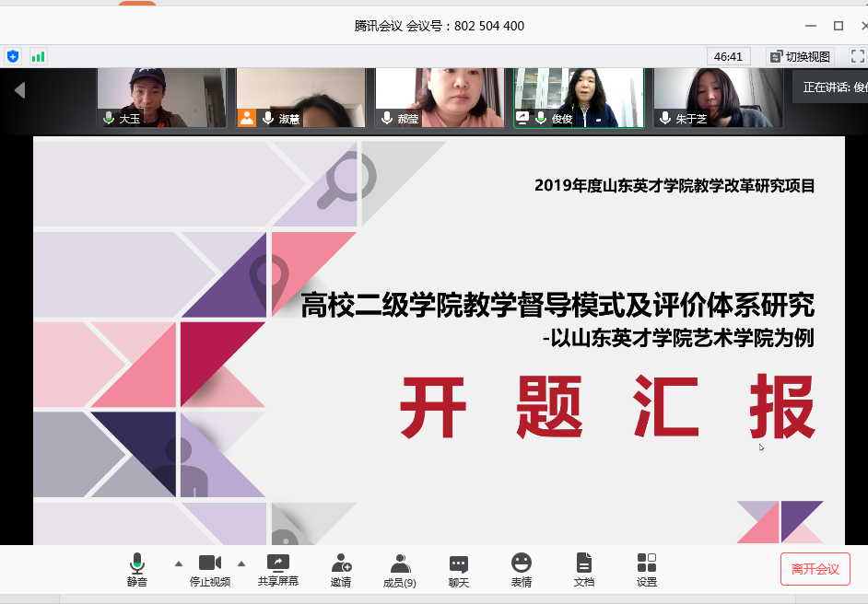Viewport: 868px width, 604px height.
Task: Enter fullscreen using the top-right fullscreen icon
Action: (x=857, y=56)
